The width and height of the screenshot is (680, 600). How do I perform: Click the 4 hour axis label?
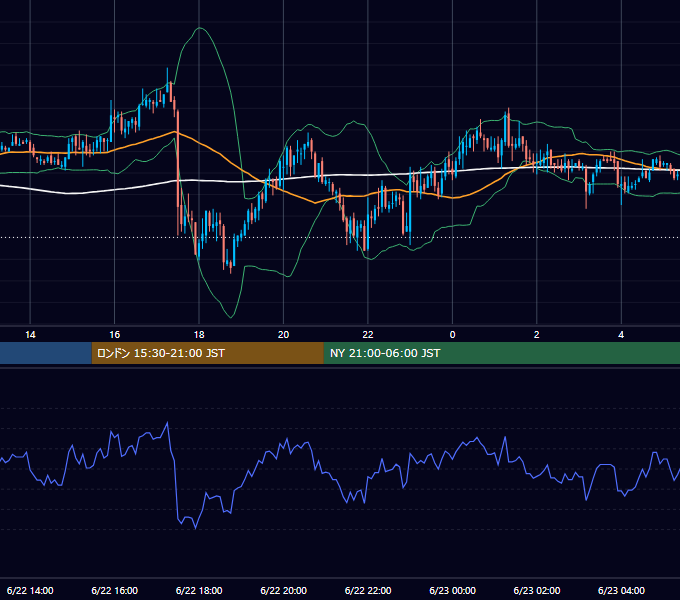(x=621, y=335)
